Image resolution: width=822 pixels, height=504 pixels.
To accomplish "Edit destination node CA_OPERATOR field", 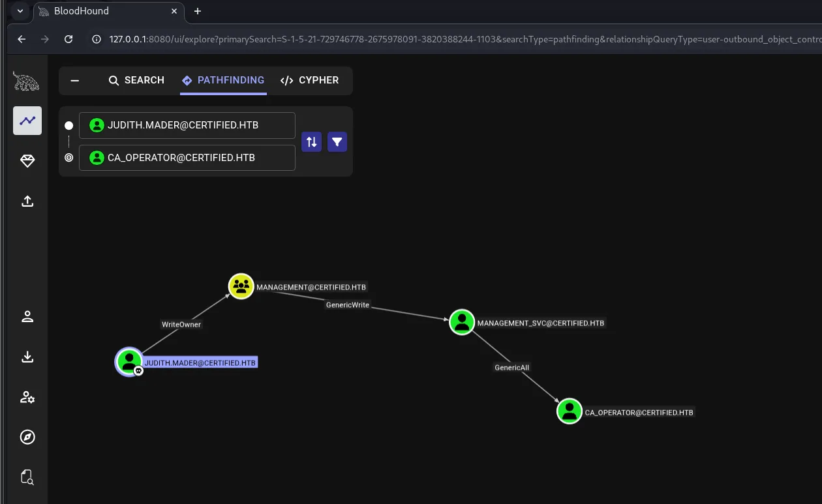I will (187, 158).
